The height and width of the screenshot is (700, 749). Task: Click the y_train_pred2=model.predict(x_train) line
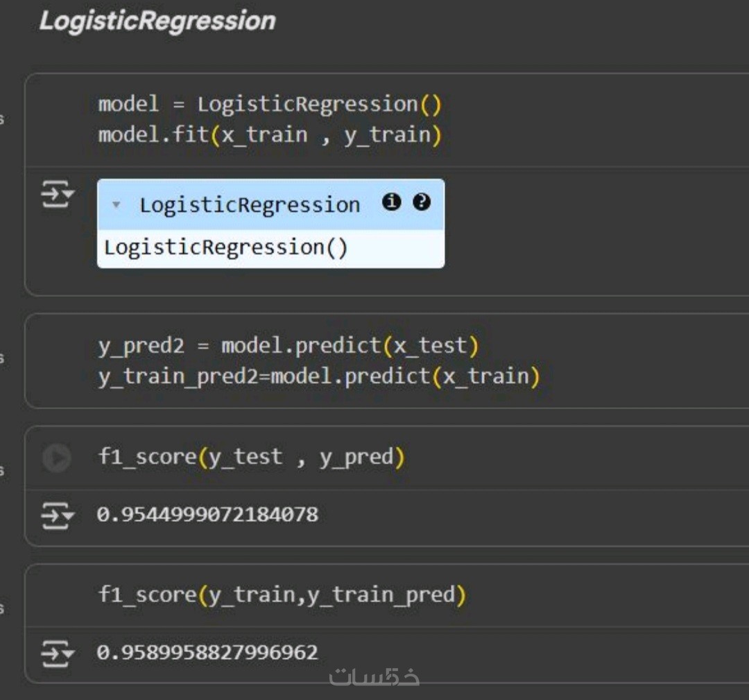[x=318, y=377]
